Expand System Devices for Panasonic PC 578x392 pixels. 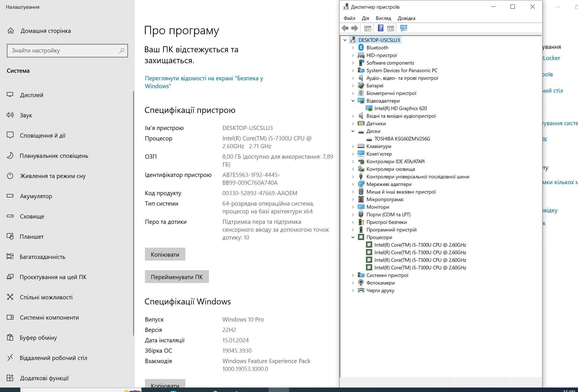[x=353, y=70]
